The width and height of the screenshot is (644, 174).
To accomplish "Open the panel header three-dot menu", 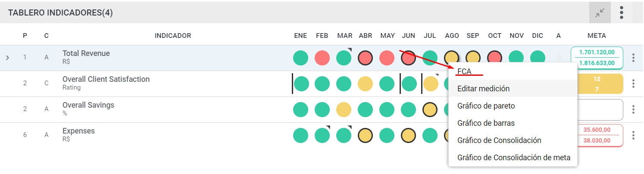I will (x=622, y=12).
